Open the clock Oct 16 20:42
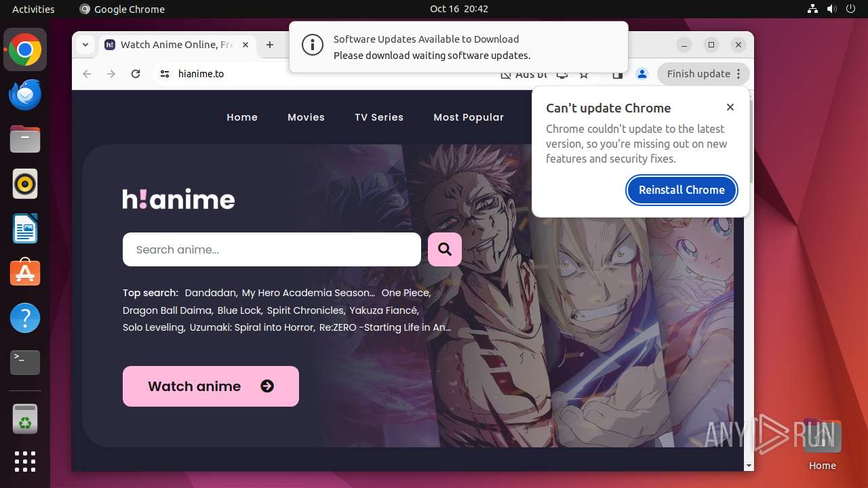This screenshot has height=488, width=868. pos(458,9)
